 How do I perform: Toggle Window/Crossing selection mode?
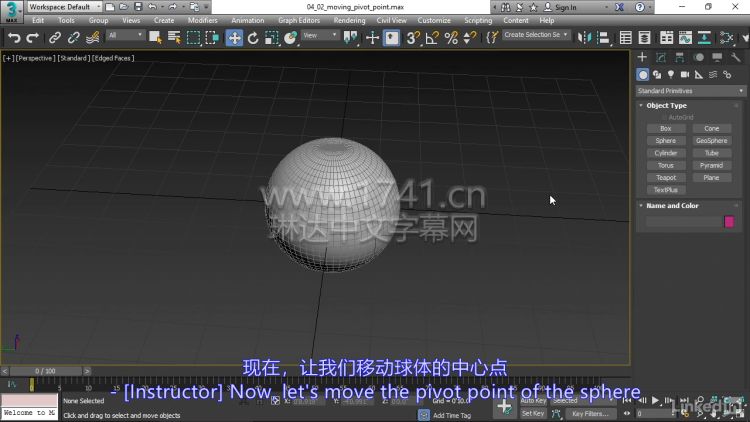pos(212,38)
